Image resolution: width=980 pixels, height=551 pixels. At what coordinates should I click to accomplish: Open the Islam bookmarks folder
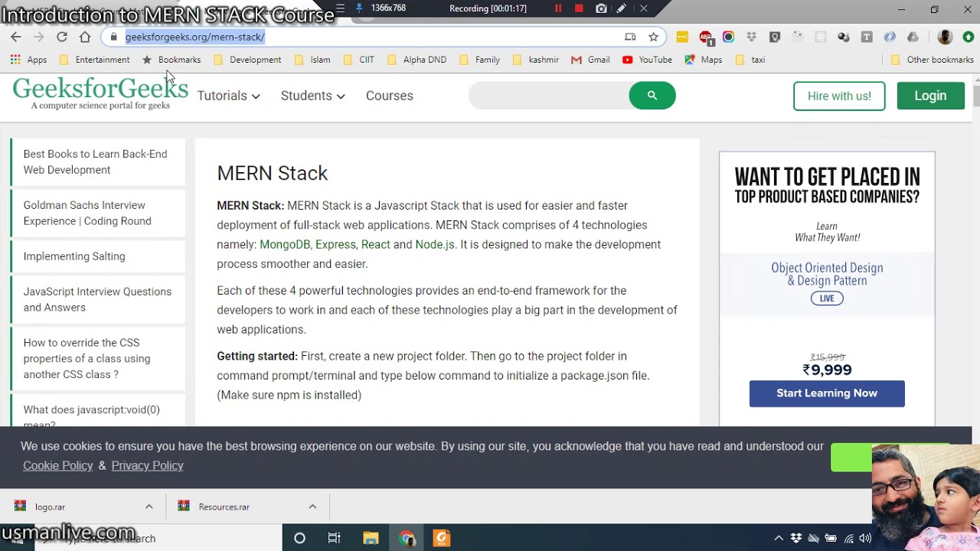(x=312, y=60)
